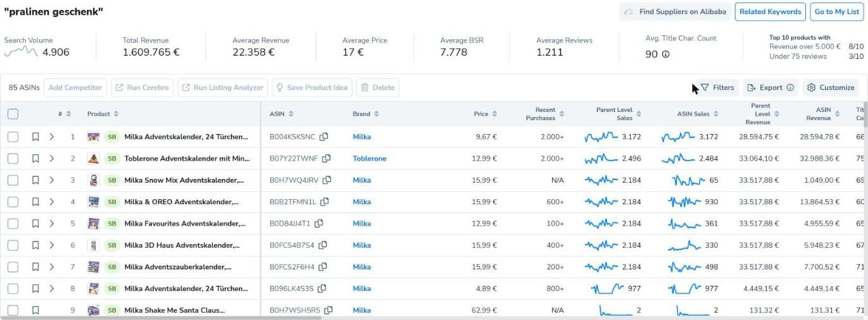Select all ASINs with header checkbox
The height and width of the screenshot is (320, 868).
[13, 114]
